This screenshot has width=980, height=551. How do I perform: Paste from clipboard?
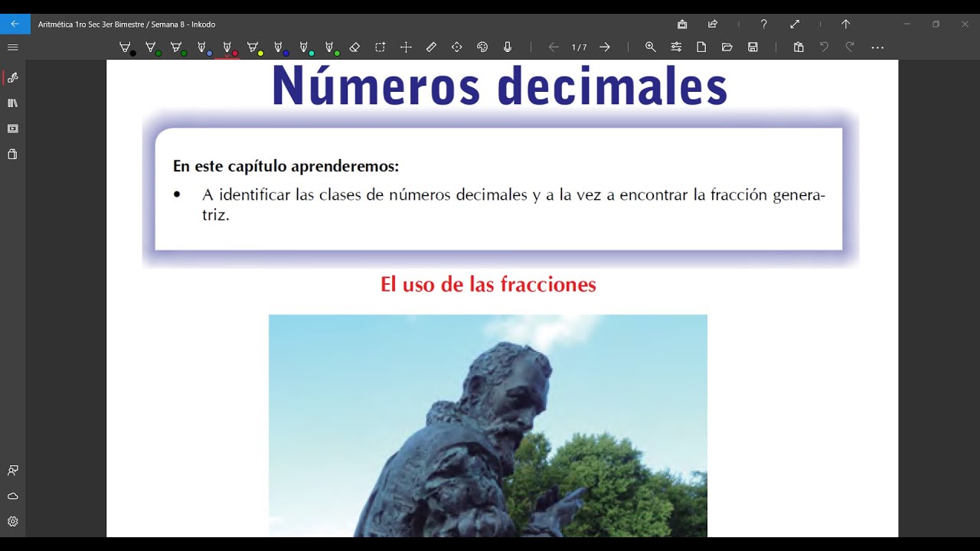[x=799, y=47]
